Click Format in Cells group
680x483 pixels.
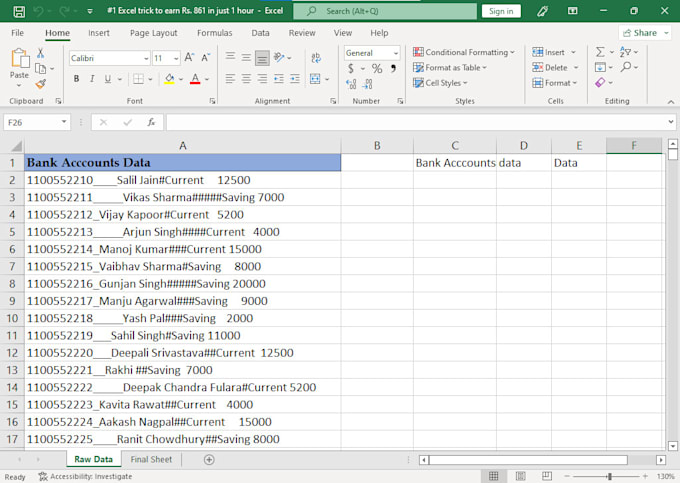[555, 83]
